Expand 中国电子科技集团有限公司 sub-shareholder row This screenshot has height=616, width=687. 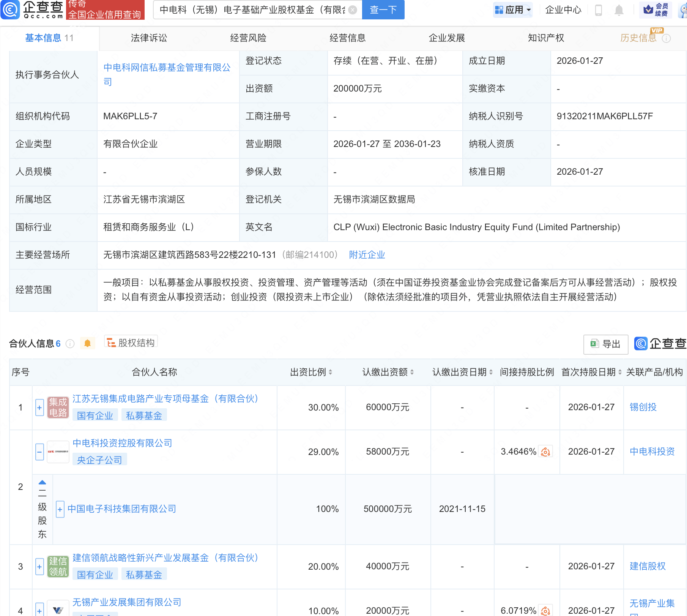60,509
